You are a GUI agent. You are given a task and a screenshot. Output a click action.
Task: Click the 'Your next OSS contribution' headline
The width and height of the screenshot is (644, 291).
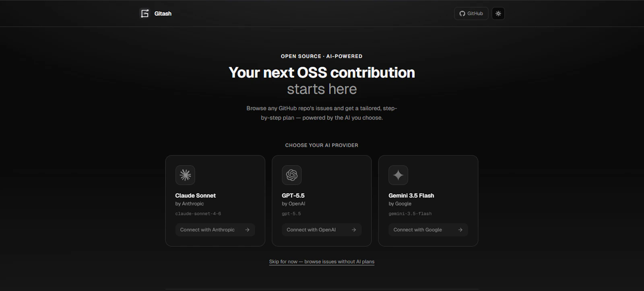point(322,72)
